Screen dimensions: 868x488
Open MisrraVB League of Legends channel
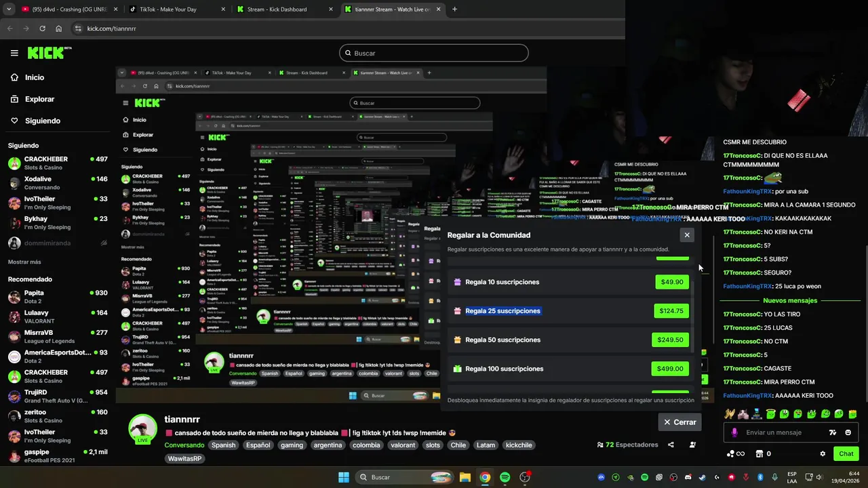58,336
